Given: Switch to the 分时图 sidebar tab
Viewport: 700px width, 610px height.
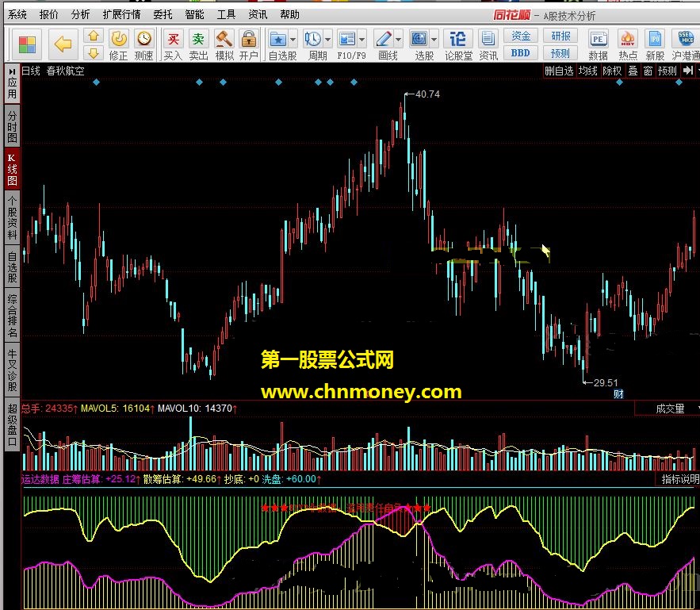Looking at the screenshot, I should (12, 127).
